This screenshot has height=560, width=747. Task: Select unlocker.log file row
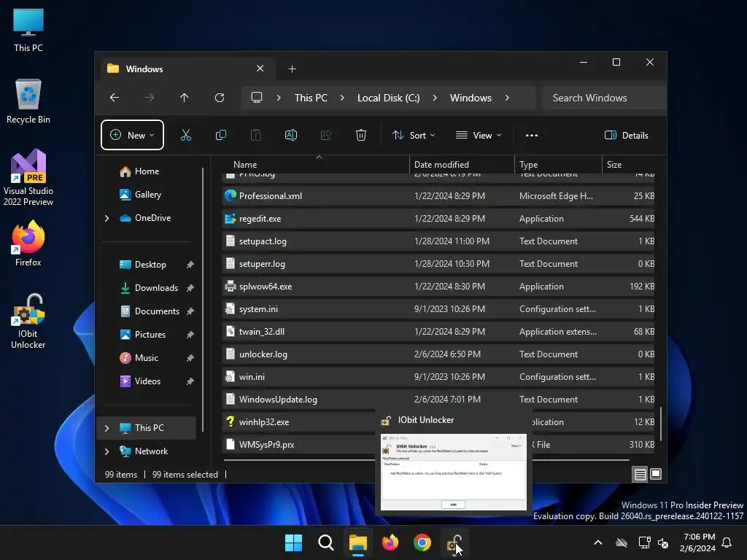click(438, 354)
